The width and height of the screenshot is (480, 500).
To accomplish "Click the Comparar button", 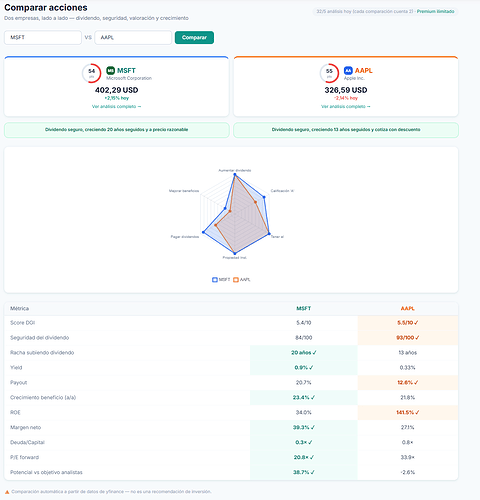I will tap(194, 37).
